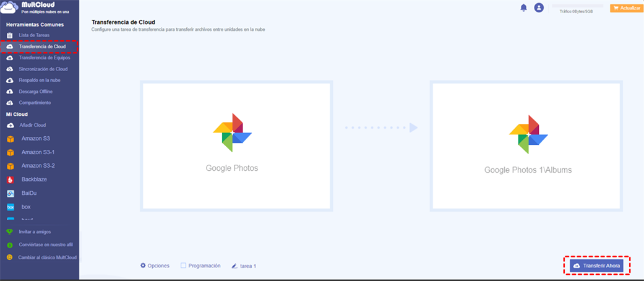Viewport: 644px width, 281px height.
Task: Click Invitar a amigos trophy icon
Action: (x=10, y=232)
